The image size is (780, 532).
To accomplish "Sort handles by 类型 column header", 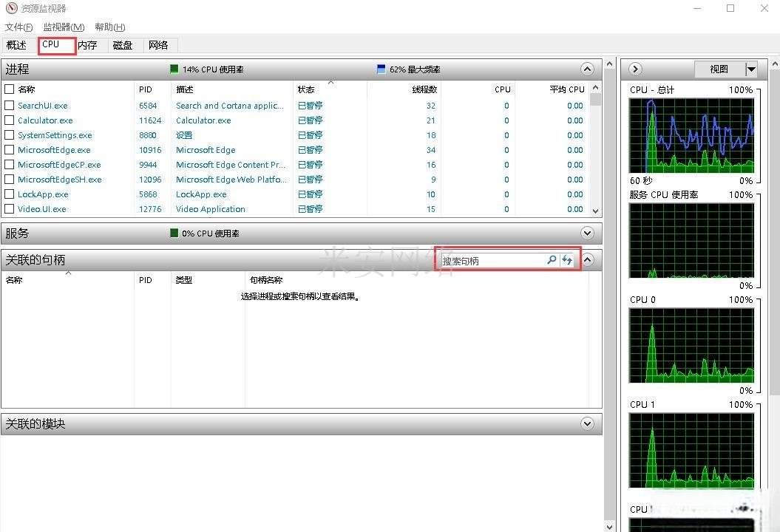I will 184,280.
